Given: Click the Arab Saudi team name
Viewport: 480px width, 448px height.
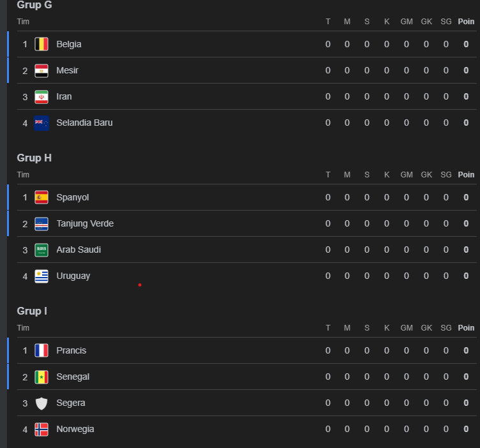Looking at the screenshot, I should click(x=79, y=250).
